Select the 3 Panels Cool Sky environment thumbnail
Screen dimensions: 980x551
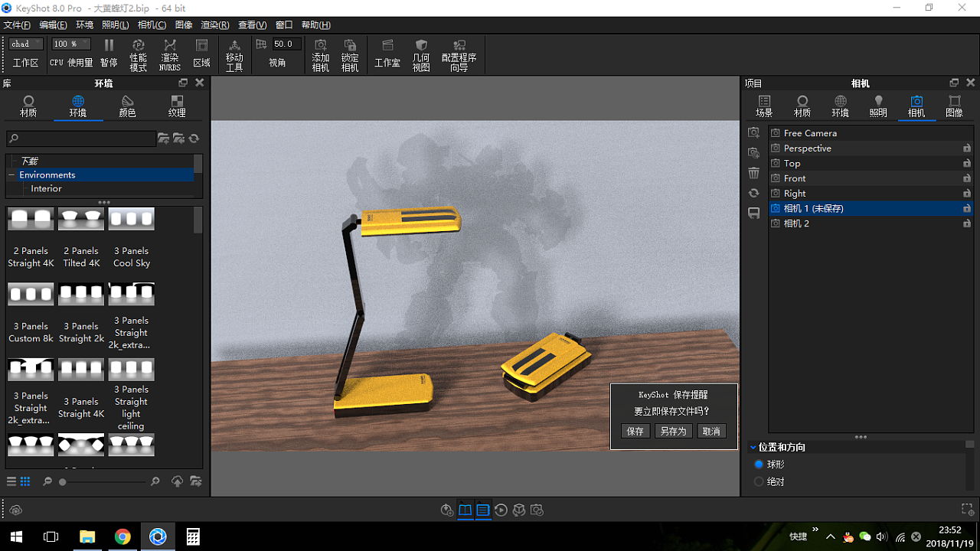point(131,218)
